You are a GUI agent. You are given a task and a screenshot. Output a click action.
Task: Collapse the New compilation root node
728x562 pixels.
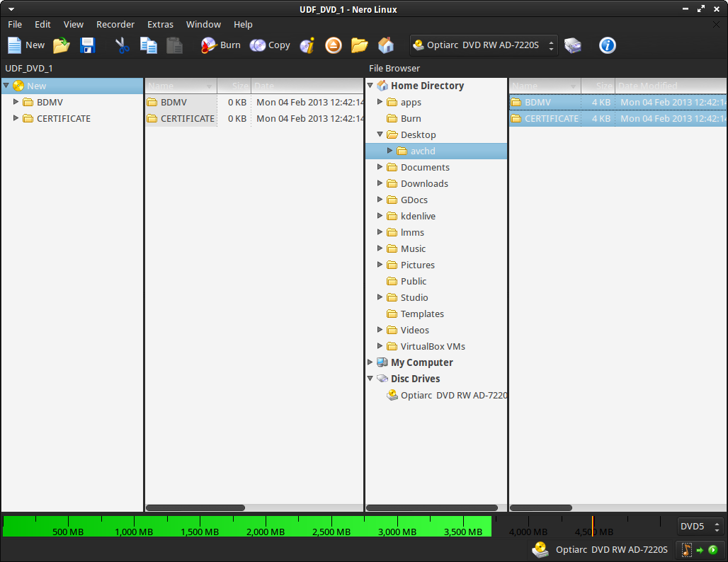pos(6,86)
